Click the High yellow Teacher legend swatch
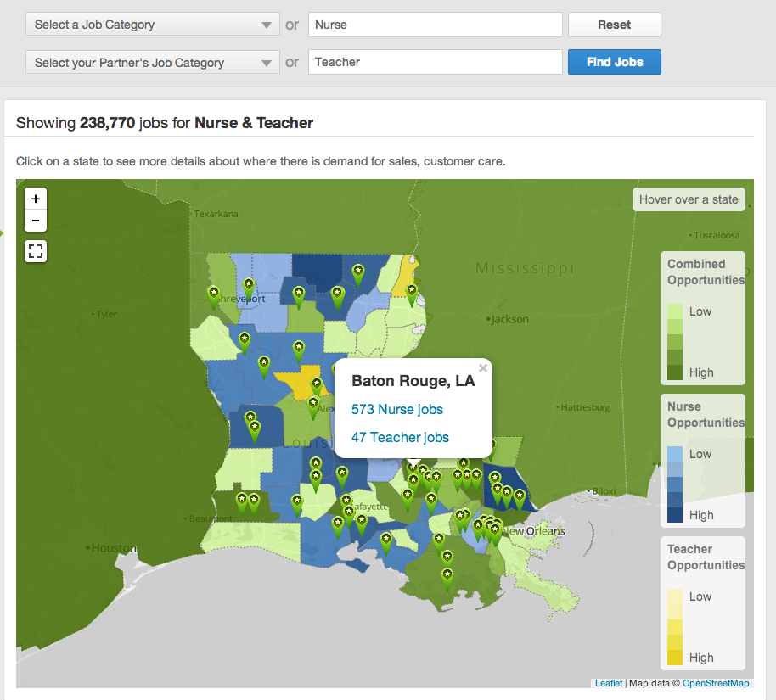The height and width of the screenshot is (700, 776). [675, 657]
